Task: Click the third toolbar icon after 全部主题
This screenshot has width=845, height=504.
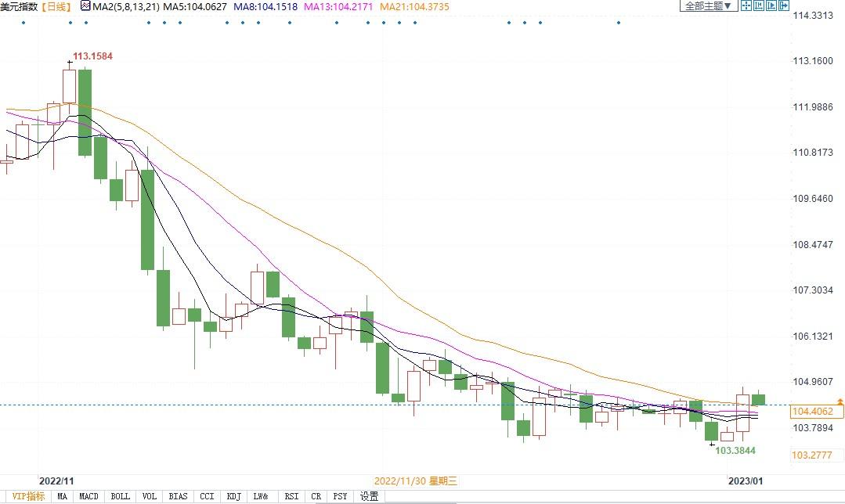Action: pyautogui.click(x=771, y=6)
